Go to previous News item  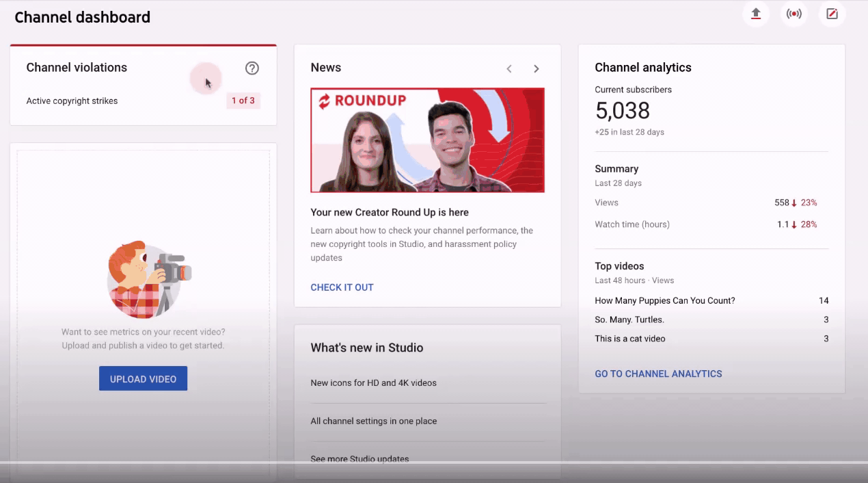point(509,68)
